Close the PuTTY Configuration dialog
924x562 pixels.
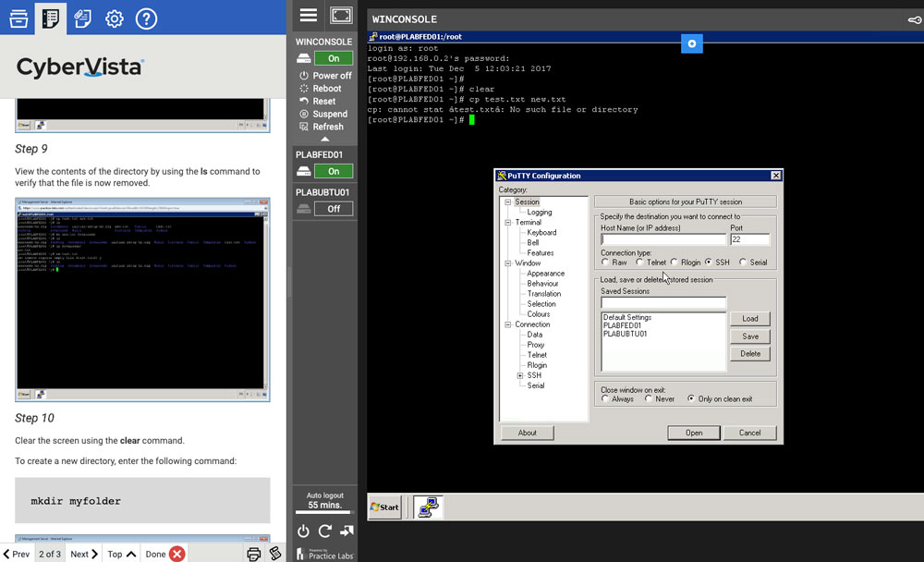[775, 176]
